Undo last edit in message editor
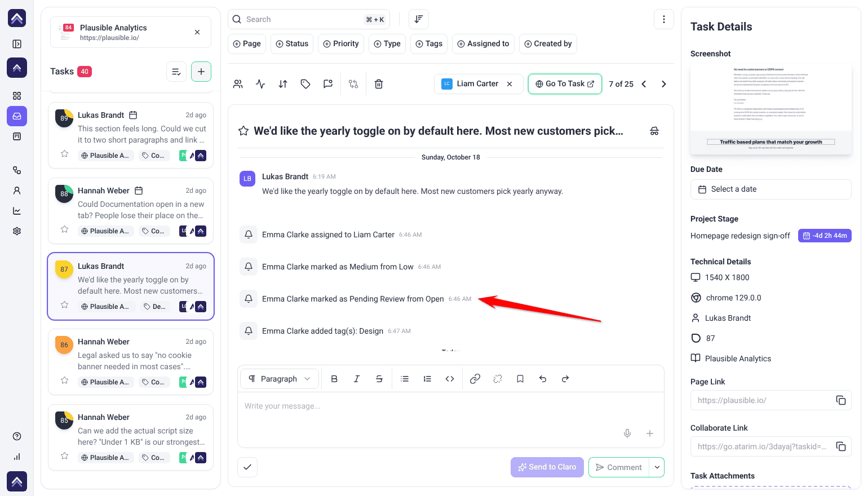This screenshot has height=496, width=868. (x=543, y=379)
